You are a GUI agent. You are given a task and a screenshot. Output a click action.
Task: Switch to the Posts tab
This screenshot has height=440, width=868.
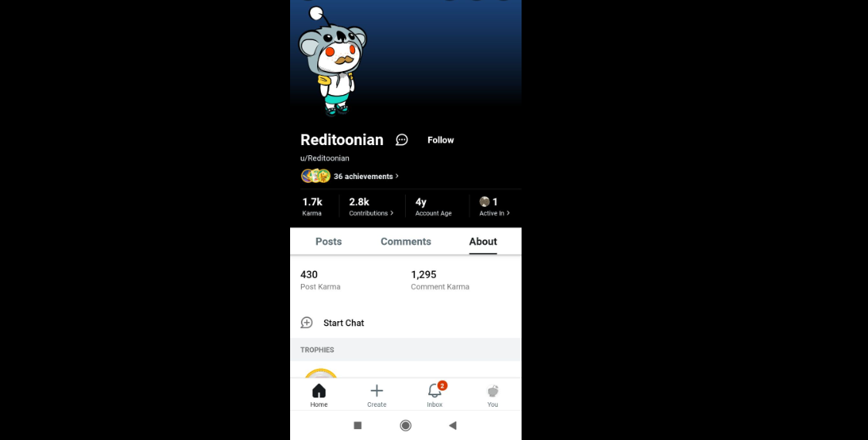pyautogui.click(x=329, y=242)
